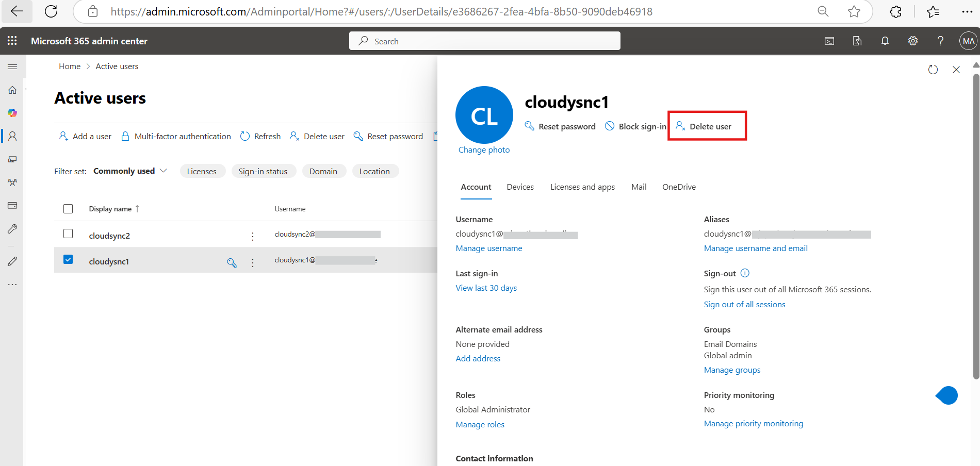Open the OneDrive tab for cloudysnc1

[x=678, y=187]
